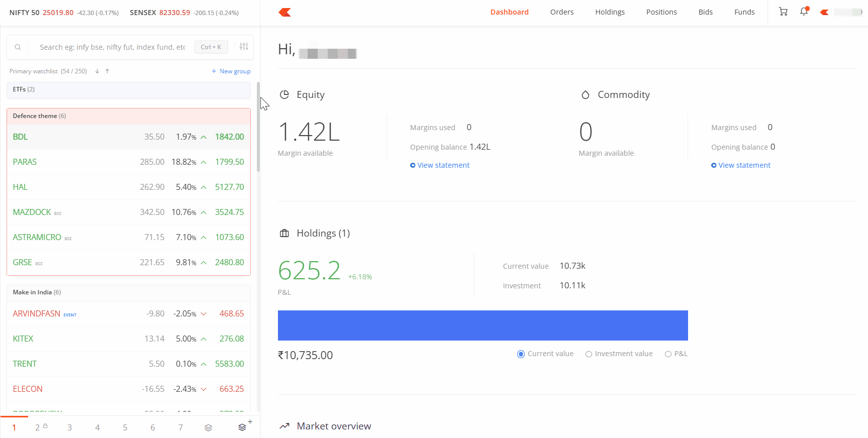
Task: Open the shopping cart icon
Action: click(x=783, y=12)
